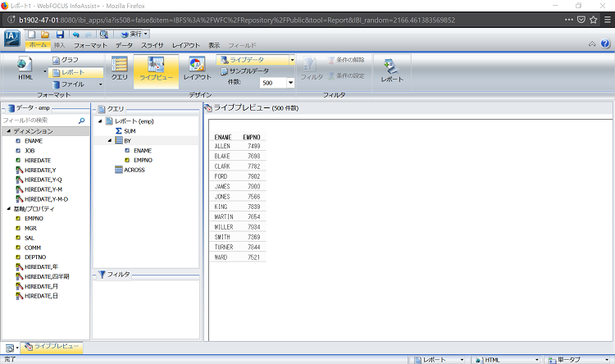Switch to the スライサ ribbon tab

(153, 45)
